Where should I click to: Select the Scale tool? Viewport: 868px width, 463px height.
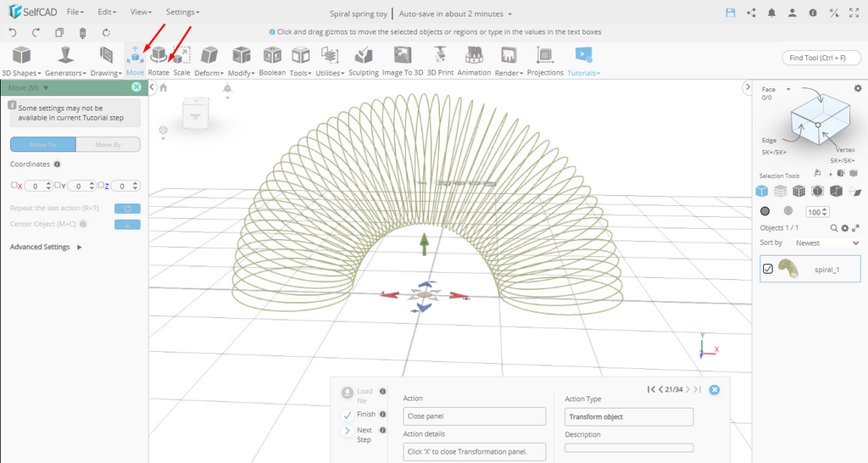[181, 61]
